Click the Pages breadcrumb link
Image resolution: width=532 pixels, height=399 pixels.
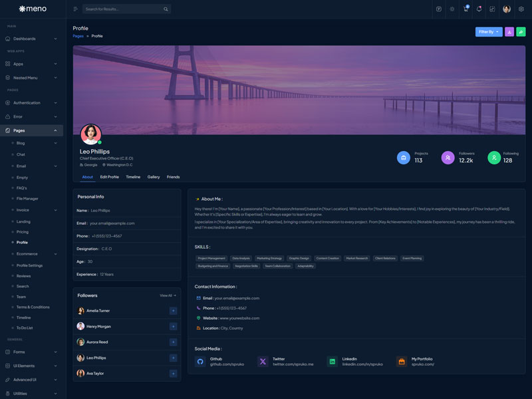tap(78, 36)
